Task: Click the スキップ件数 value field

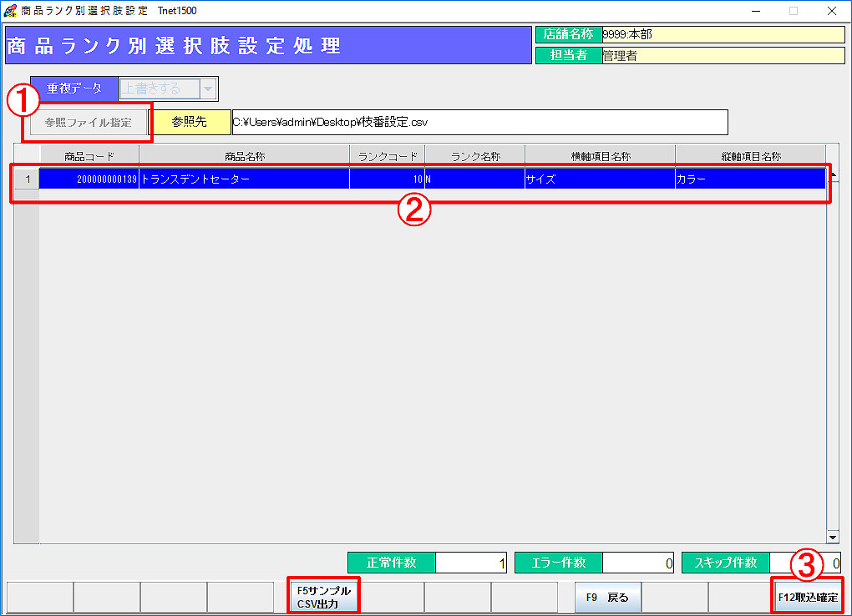Action: click(x=805, y=563)
